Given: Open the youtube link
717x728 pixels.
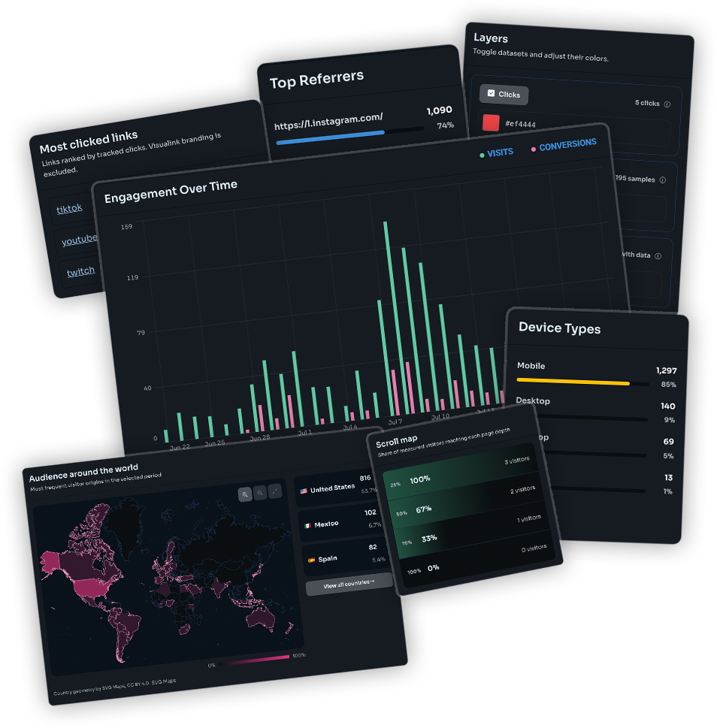Looking at the screenshot, I should pos(80,240).
